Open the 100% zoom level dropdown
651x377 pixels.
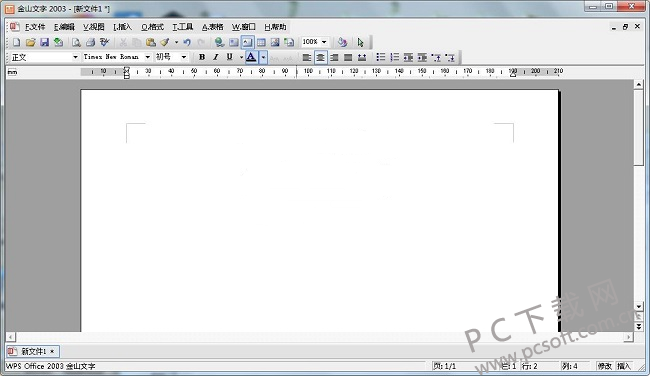click(324, 42)
